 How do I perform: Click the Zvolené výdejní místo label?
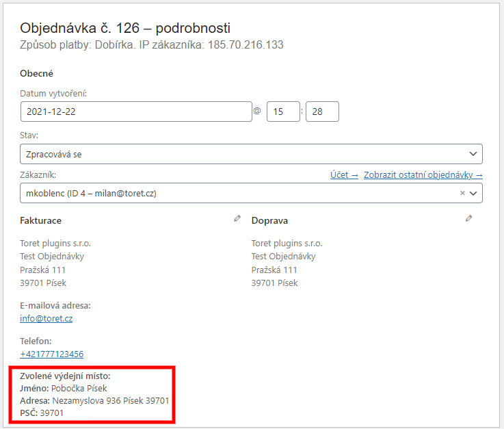pos(65,376)
